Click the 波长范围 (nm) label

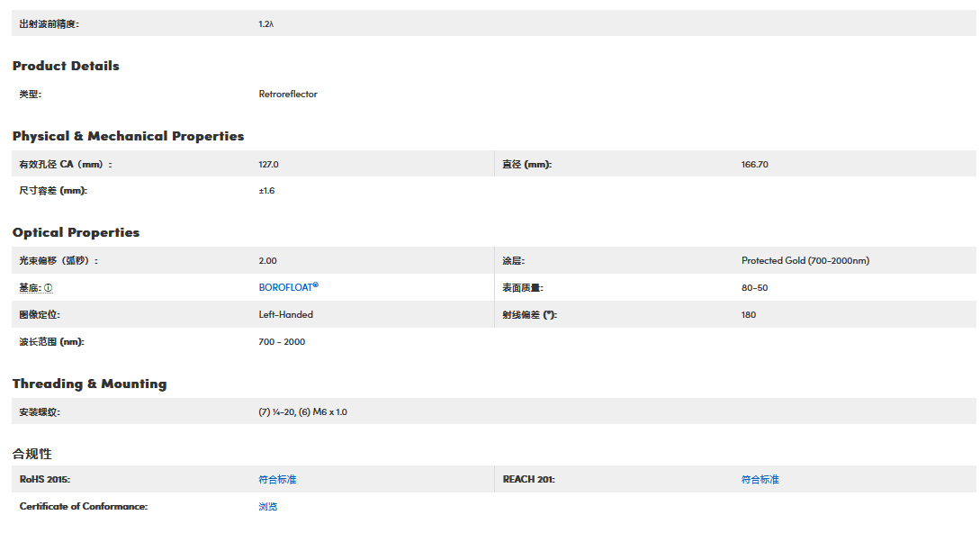click(51, 341)
